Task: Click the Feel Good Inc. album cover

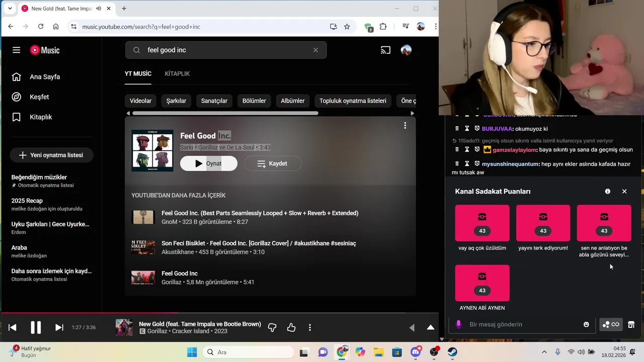Action: pyautogui.click(x=152, y=151)
